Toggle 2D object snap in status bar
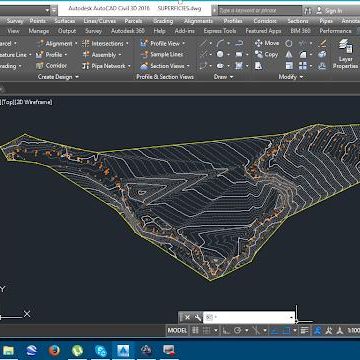This screenshot has height=360, width=360. pyautogui.click(x=286, y=330)
